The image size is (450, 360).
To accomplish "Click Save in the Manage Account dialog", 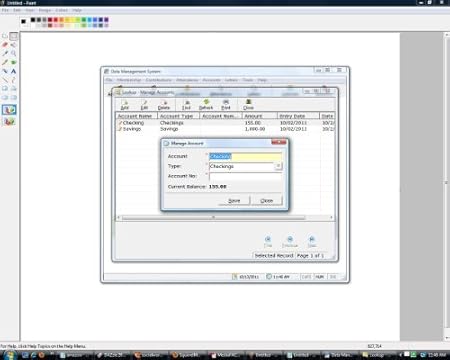I will [x=234, y=200].
